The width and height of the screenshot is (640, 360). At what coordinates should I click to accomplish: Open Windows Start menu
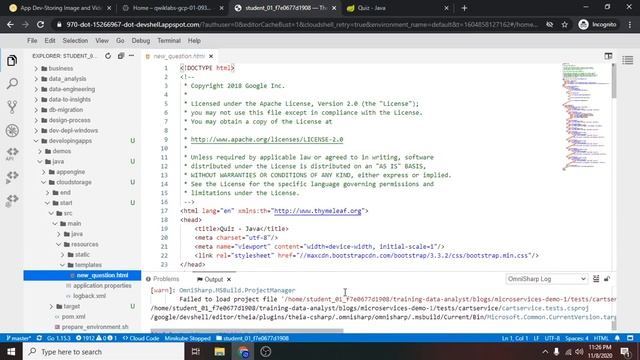tap(11, 351)
